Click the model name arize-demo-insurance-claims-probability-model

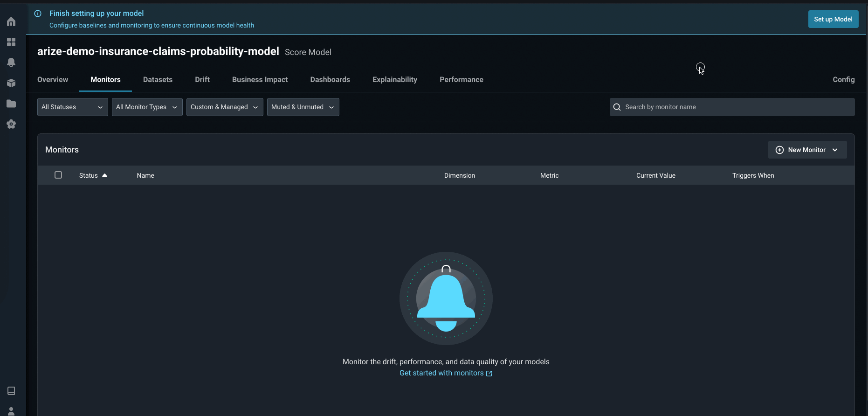pyautogui.click(x=158, y=51)
